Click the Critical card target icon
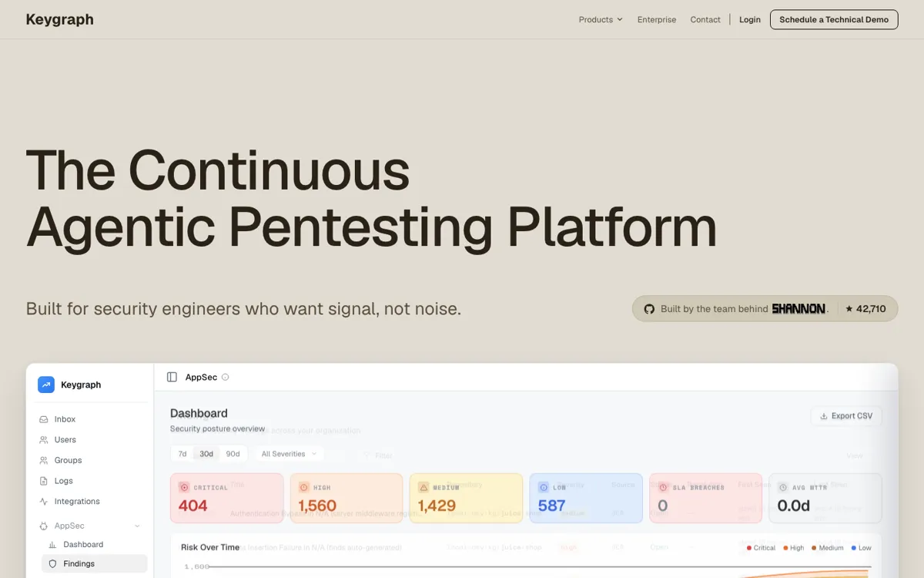 tap(184, 487)
